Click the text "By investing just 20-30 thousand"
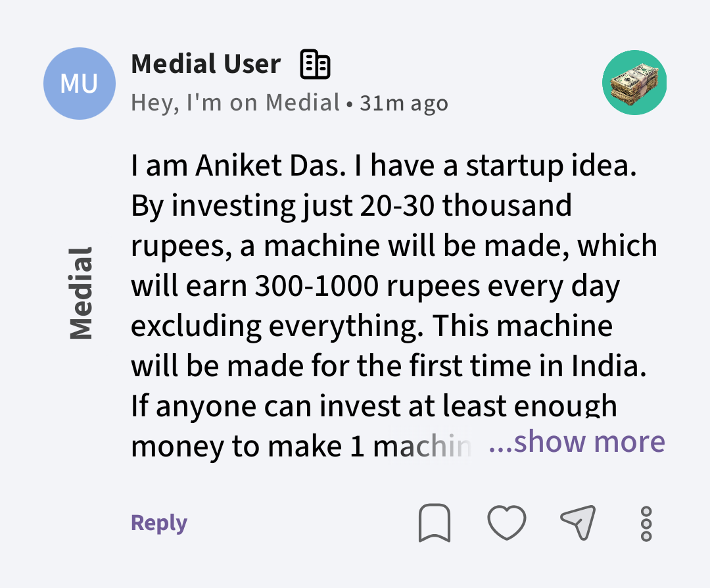The height and width of the screenshot is (588, 710). click(351, 206)
